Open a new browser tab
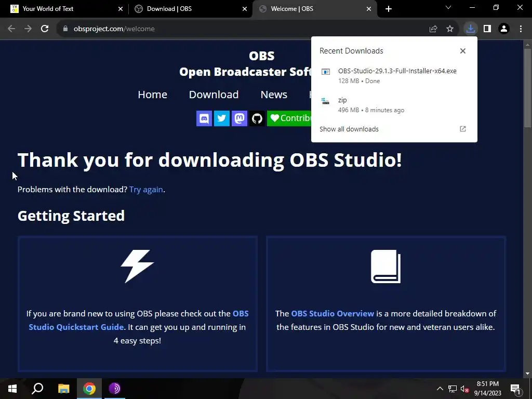Viewport: 532px width, 399px height. (x=389, y=9)
